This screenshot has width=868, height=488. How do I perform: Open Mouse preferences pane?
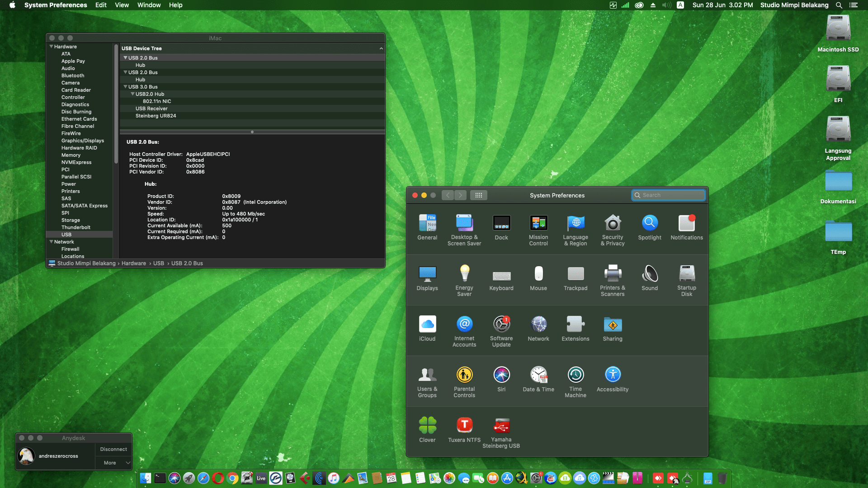538,278
